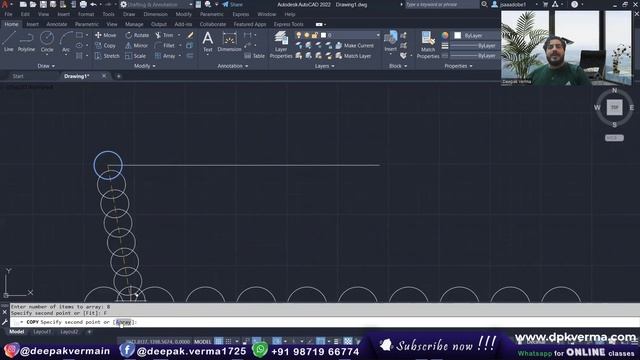Click the Scale tool
The image size is (640, 360).
pyautogui.click(x=136, y=56)
